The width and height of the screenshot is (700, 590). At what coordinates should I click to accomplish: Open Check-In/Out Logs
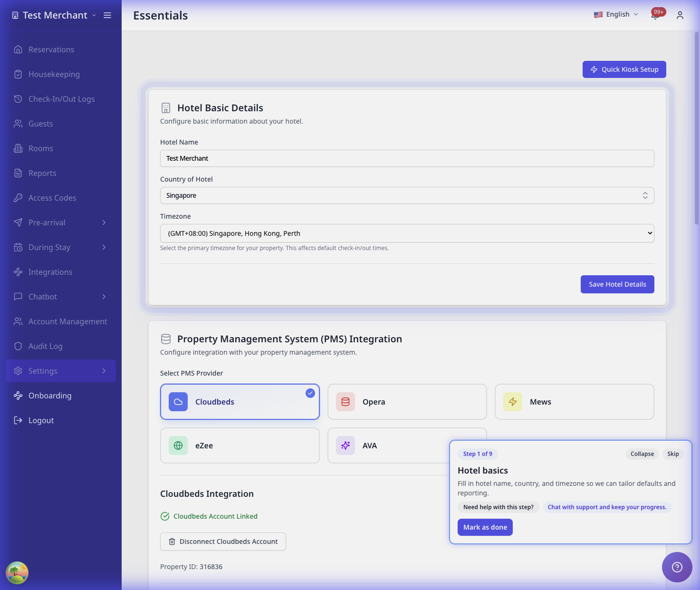(x=61, y=99)
